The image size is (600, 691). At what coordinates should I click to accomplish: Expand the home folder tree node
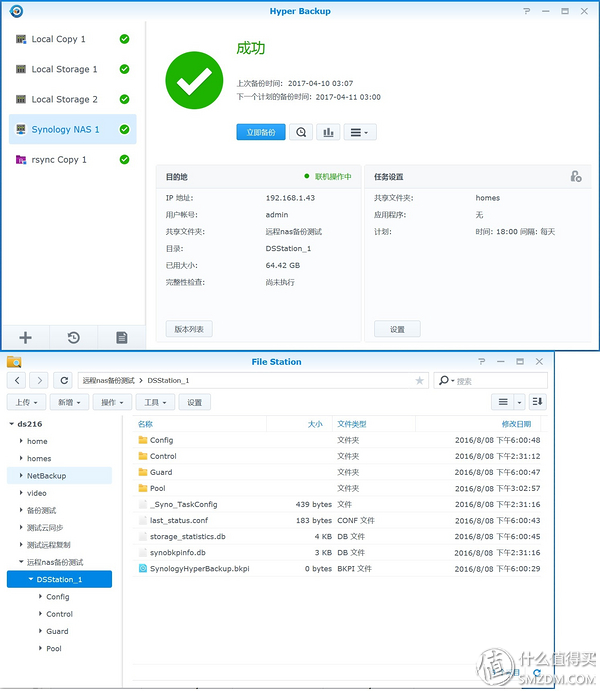click(21, 441)
